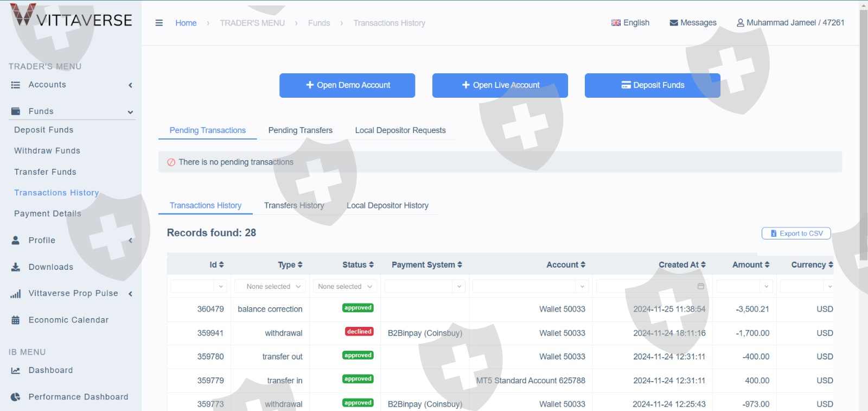
Task: Open Messages envelope icon
Action: point(674,23)
